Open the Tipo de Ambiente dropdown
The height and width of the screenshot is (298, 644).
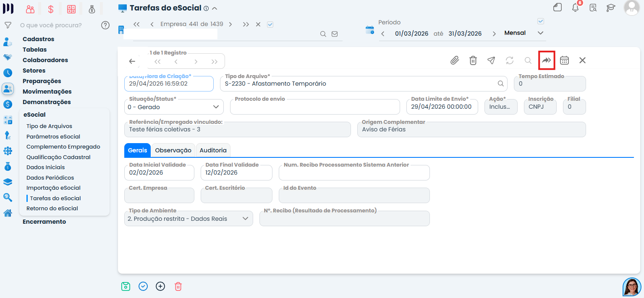click(189, 219)
